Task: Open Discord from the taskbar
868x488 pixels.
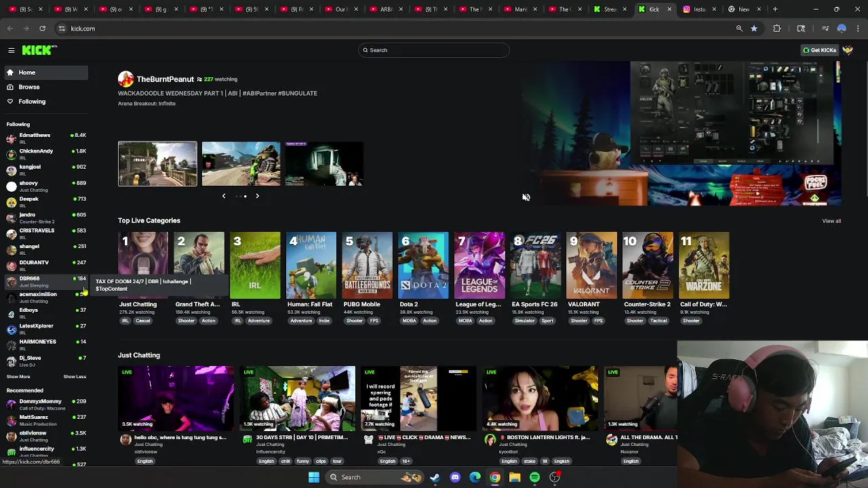Action: point(455,477)
